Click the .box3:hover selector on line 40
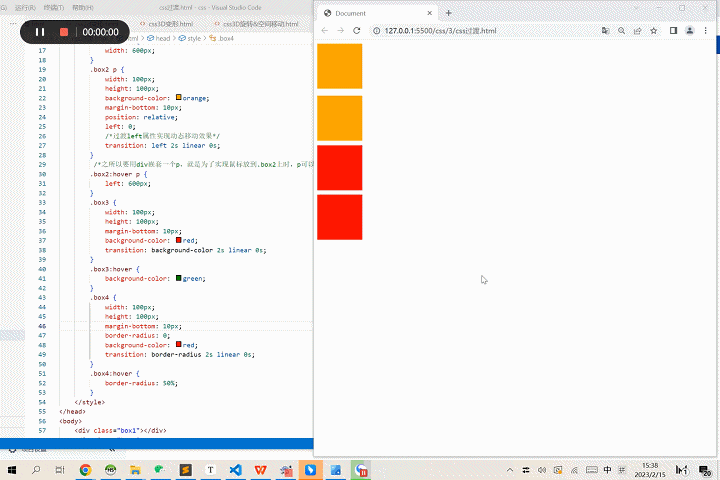The height and width of the screenshot is (480, 720). (x=112, y=269)
